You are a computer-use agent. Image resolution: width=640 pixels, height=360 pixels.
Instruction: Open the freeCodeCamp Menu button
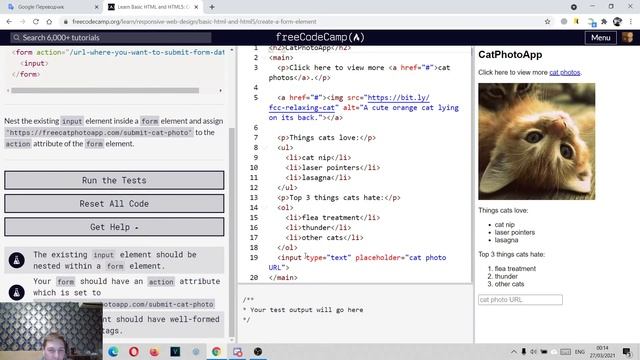601,38
